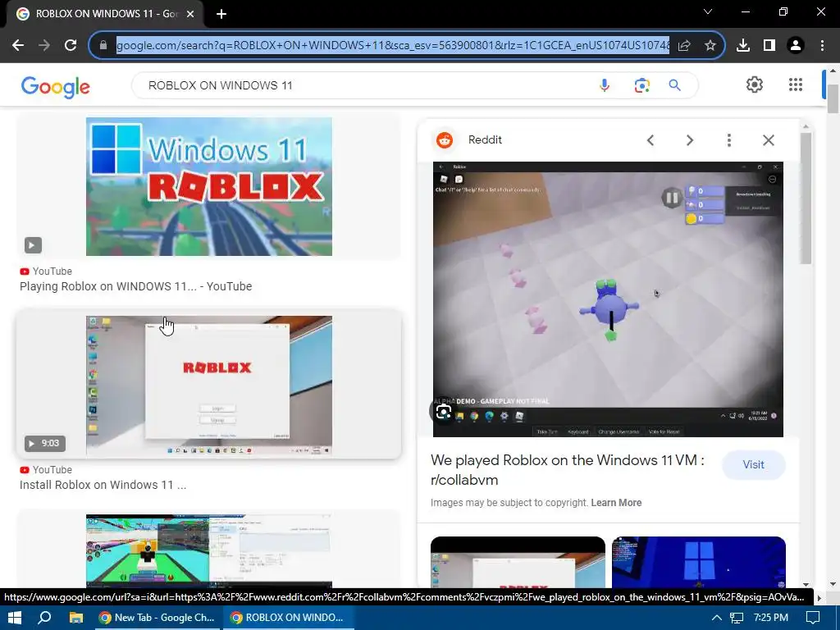Open related image with blue Windows logo
Image resolution: width=840 pixels, height=630 pixels.
(699, 562)
